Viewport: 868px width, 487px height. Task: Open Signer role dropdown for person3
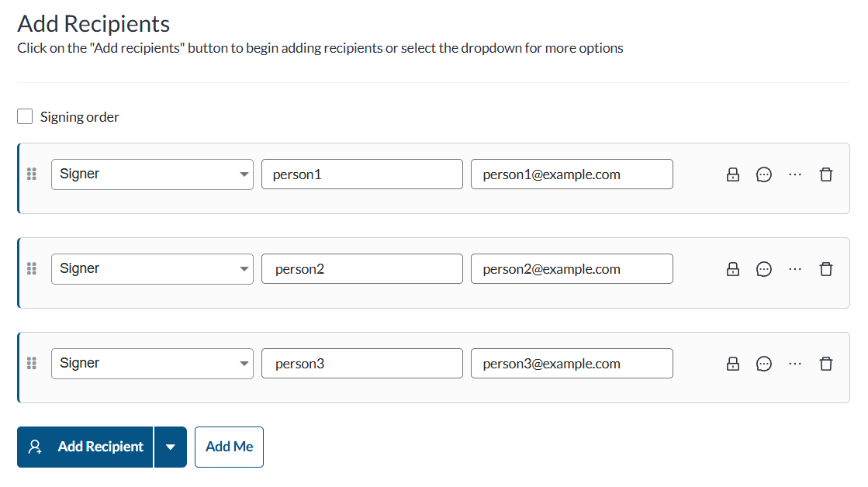click(152, 364)
